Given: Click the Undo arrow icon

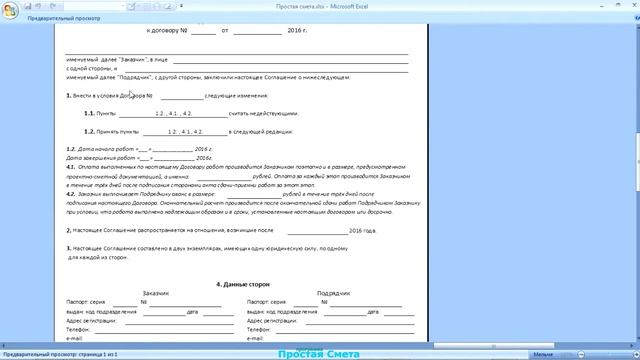Looking at the screenshot, I should tap(38, 6).
